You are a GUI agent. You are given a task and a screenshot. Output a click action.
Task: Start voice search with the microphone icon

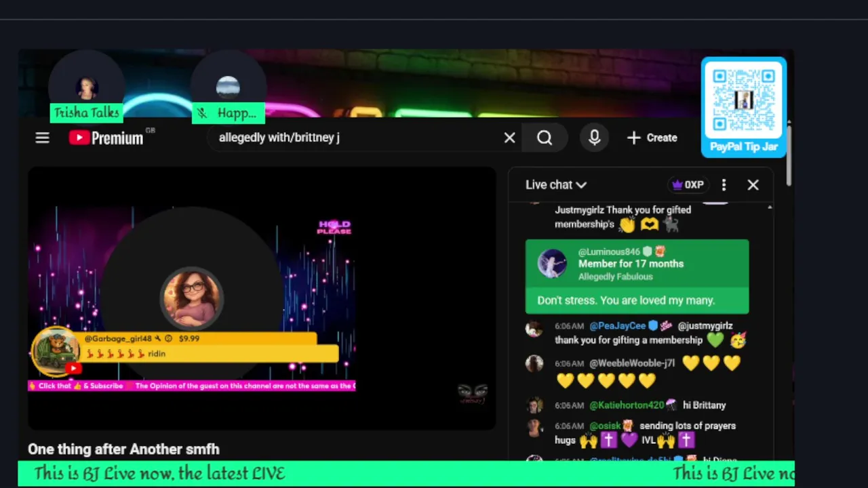594,138
